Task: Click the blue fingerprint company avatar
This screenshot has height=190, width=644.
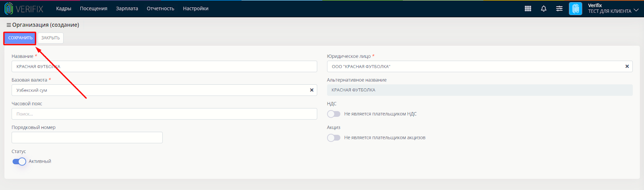Action: (x=576, y=8)
